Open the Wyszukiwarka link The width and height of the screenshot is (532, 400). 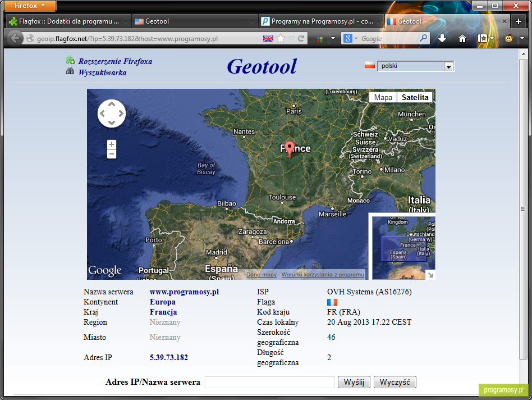pyautogui.click(x=103, y=72)
